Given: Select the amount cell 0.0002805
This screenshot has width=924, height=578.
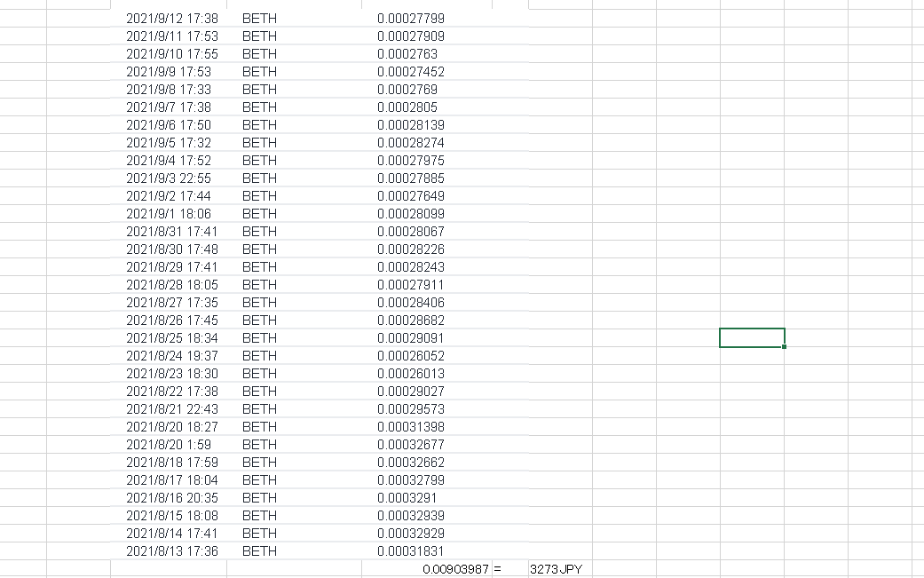Looking at the screenshot, I should pyautogui.click(x=407, y=107).
